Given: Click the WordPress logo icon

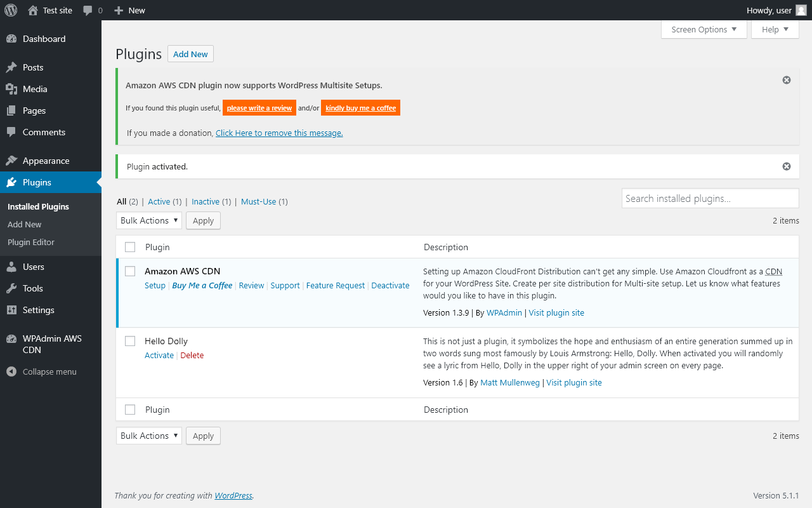Looking at the screenshot, I should pyautogui.click(x=11, y=10).
